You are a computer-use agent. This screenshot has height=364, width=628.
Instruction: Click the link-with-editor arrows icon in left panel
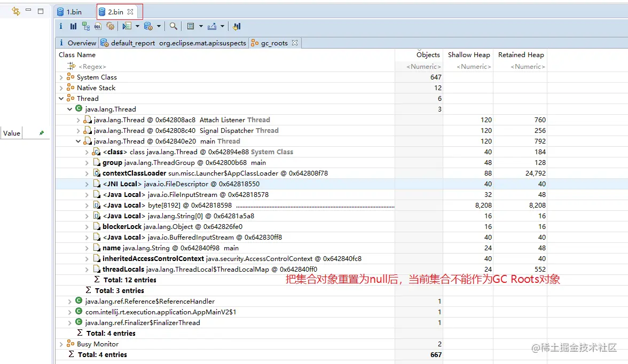pos(15,11)
